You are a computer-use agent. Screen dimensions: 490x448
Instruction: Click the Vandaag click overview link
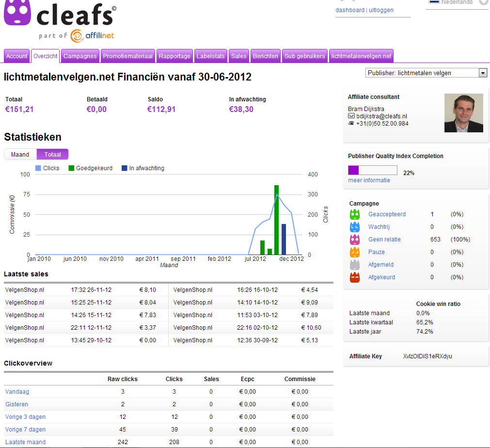(17, 391)
